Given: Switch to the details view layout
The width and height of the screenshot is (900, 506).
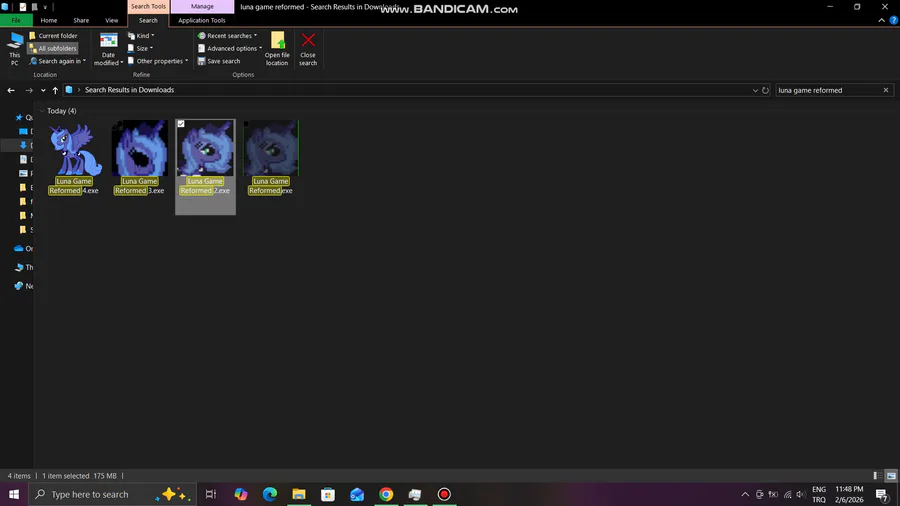Looking at the screenshot, I should click(877, 476).
